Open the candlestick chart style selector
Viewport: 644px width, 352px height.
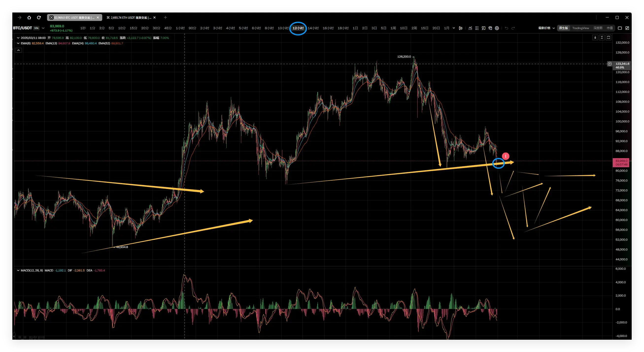click(x=461, y=28)
